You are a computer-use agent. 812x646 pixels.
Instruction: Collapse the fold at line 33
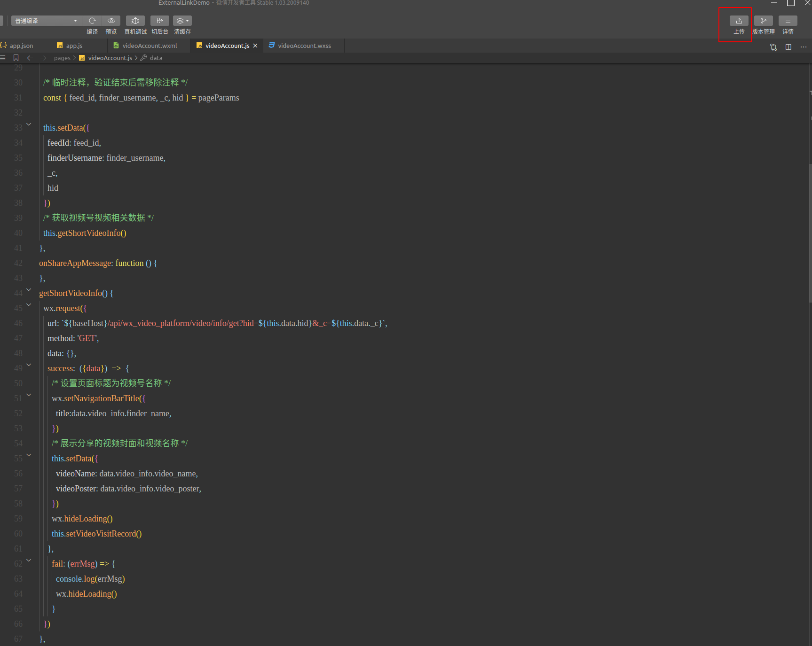click(29, 125)
